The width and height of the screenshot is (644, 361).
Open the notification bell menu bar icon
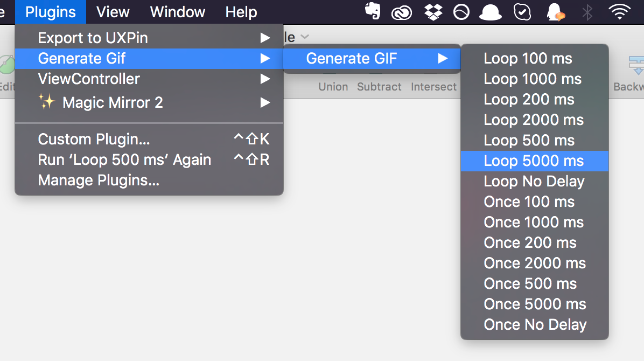pos(555,12)
